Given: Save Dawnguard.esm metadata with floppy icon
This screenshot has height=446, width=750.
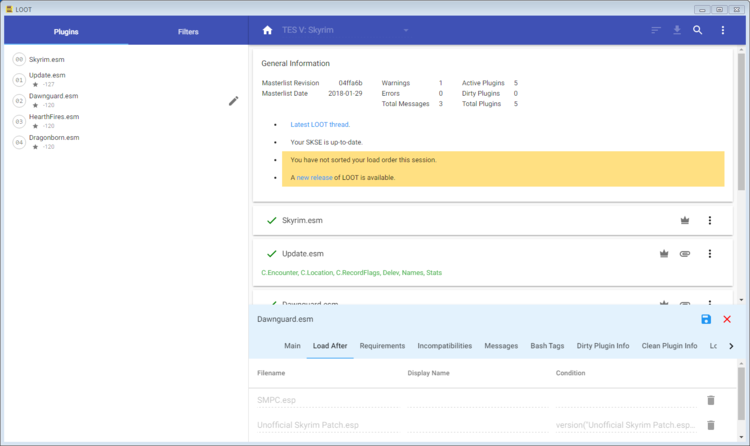Looking at the screenshot, I should click(x=706, y=319).
